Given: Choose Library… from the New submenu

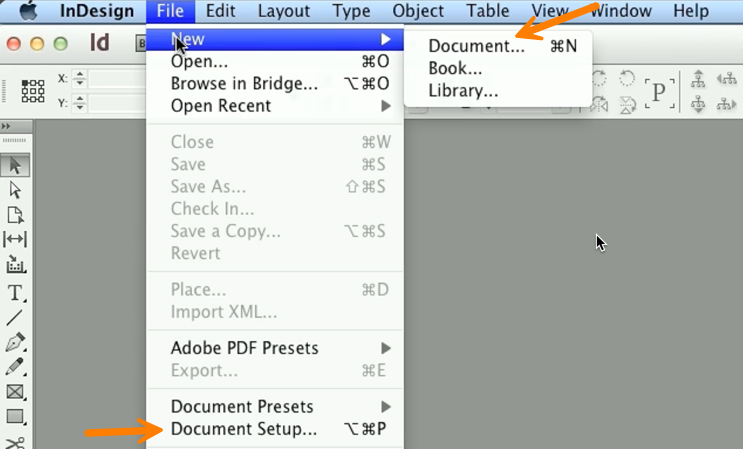Looking at the screenshot, I should 498,90.
